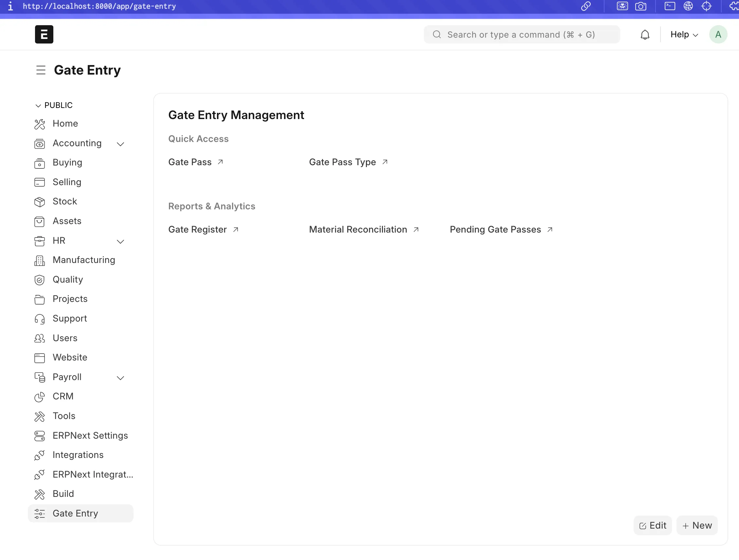Toggle sidebar with hamburger menu icon
This screenshot has width=739, height=560.
tap(41, 70)
